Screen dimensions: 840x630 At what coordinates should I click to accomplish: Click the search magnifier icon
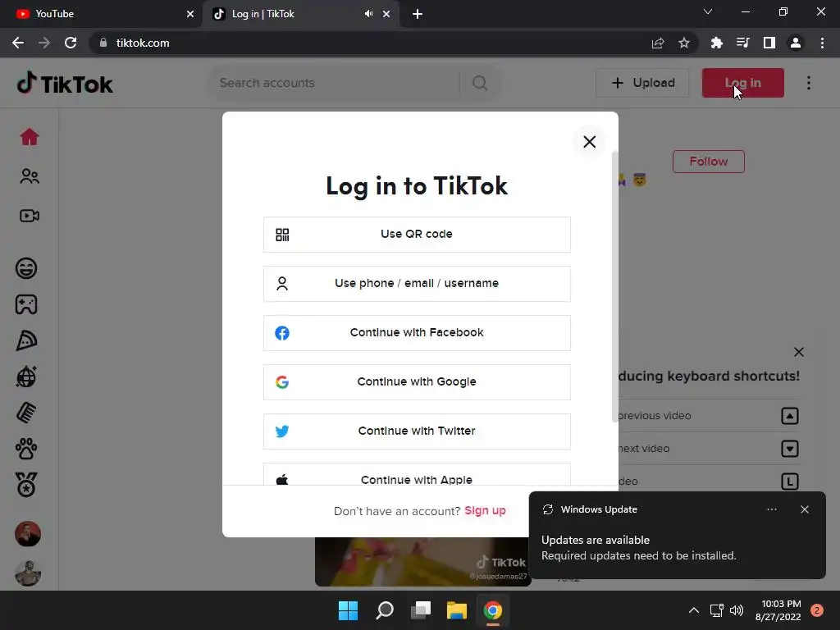click(480, 83)
